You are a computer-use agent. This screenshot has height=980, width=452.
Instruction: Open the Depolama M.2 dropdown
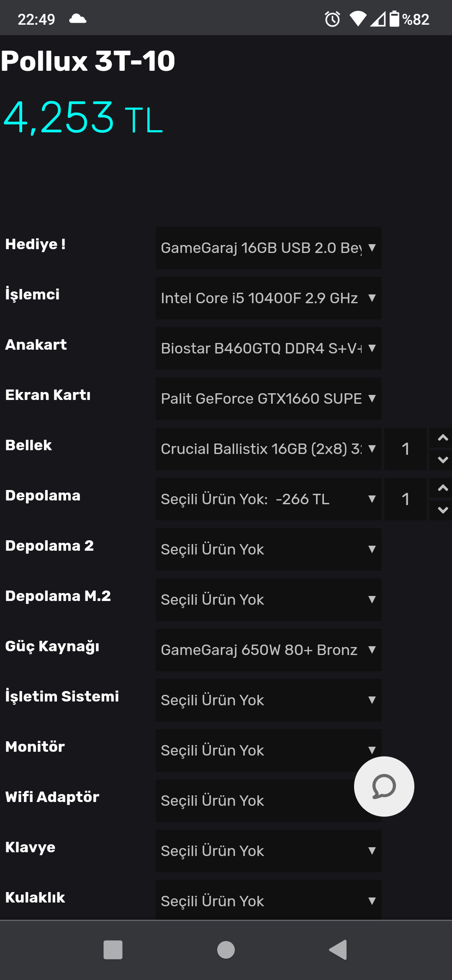[x=268, y=600]
